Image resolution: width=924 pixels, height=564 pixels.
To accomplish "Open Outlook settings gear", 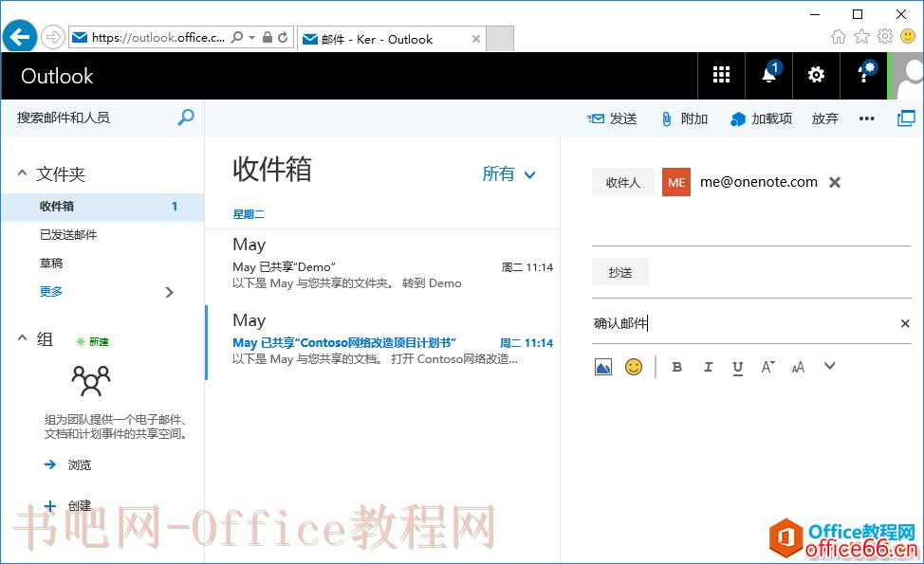I will point(816,75).
